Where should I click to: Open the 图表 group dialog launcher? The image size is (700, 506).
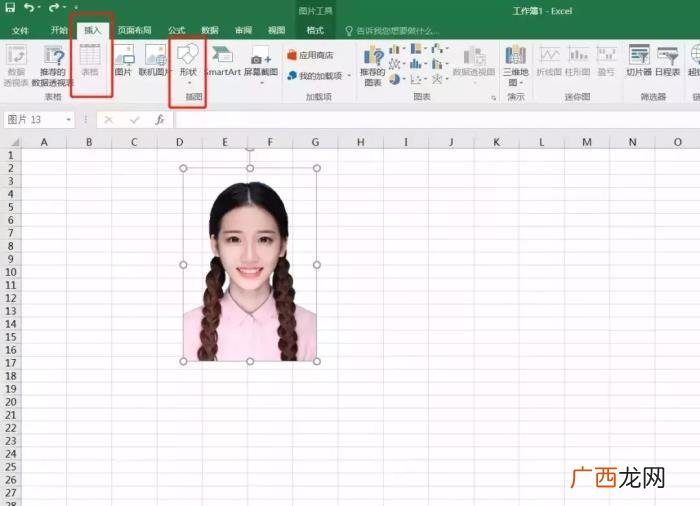pos(494,97)
